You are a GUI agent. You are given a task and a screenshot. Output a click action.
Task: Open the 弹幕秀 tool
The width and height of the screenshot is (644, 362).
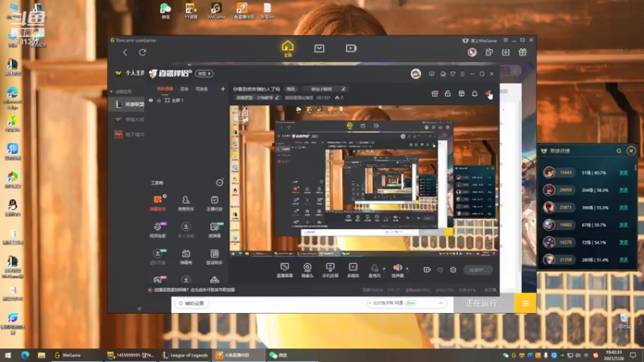coord(186,257)
